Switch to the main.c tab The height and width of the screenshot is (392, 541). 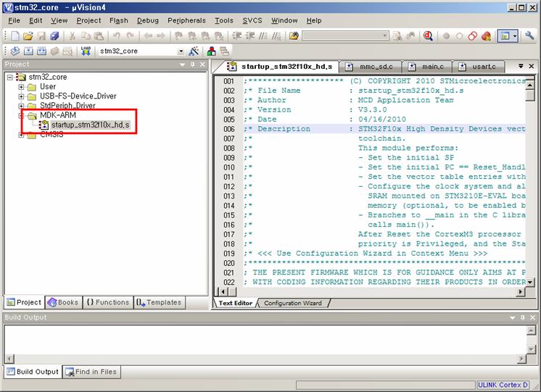427,67
